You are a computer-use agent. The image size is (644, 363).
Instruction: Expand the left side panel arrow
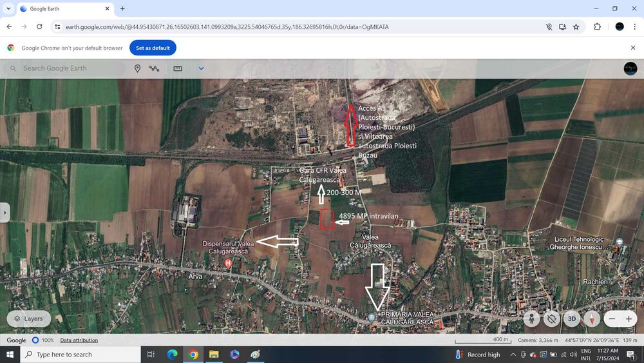point(5,213)
